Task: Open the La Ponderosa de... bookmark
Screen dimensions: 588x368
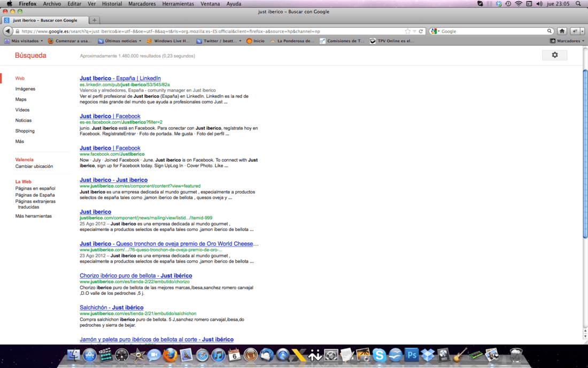Action: tap(292, 41)
